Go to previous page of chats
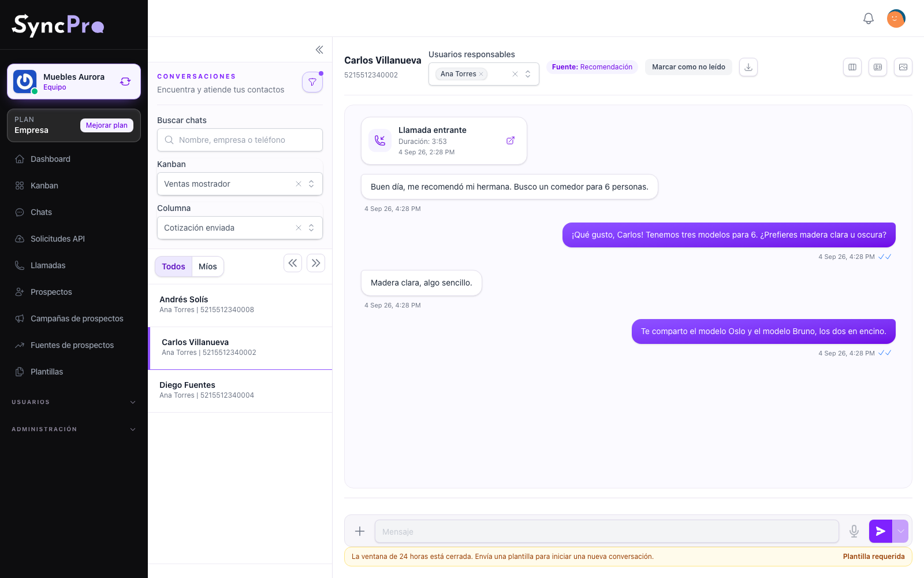 point(293,263)
